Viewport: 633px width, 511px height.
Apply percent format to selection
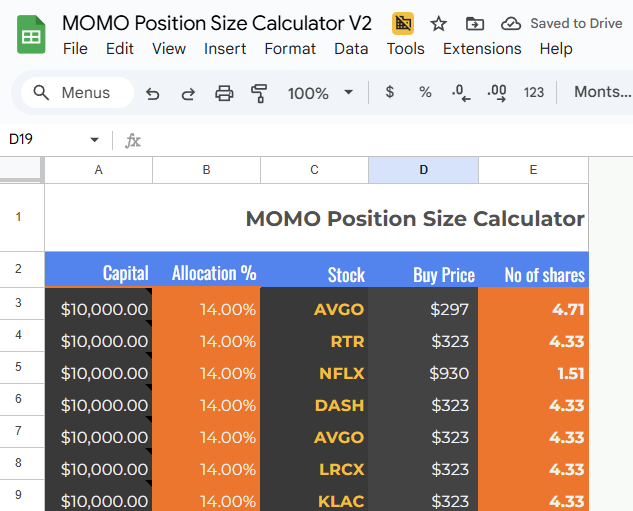(x=425, y=92)
